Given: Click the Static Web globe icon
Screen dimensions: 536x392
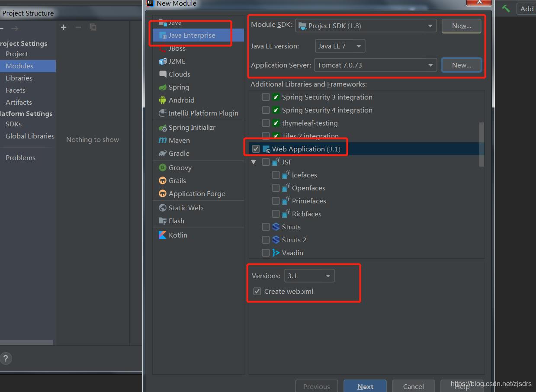Looking at the screenshot, I should click(x=163, y=208).
